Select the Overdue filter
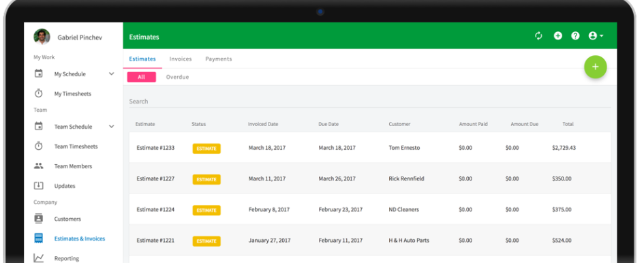Viewport: 644px width, 263px height. pyautogui.click(x=177, y=77)
